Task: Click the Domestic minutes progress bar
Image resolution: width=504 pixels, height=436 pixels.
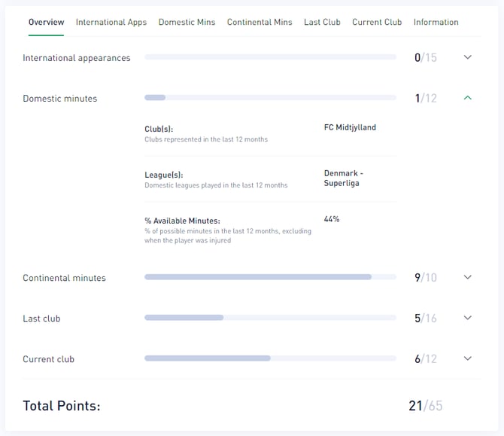Action: coord(270,98)
